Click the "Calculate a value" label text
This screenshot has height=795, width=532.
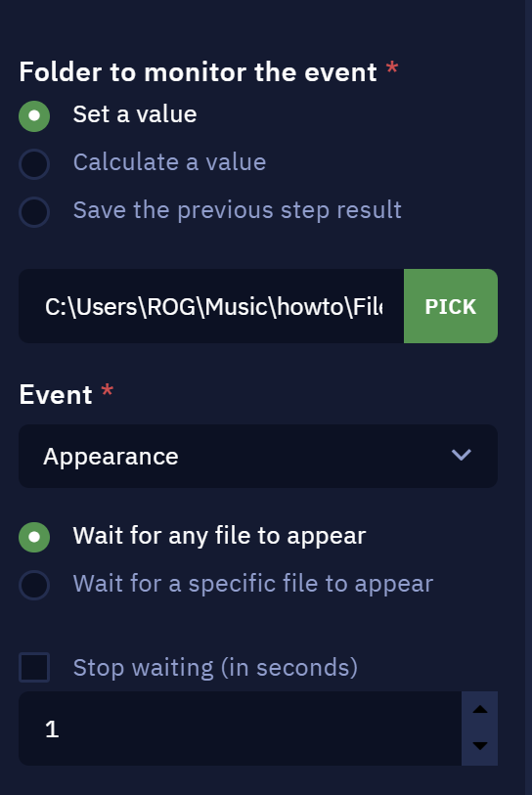click(169, 162)
